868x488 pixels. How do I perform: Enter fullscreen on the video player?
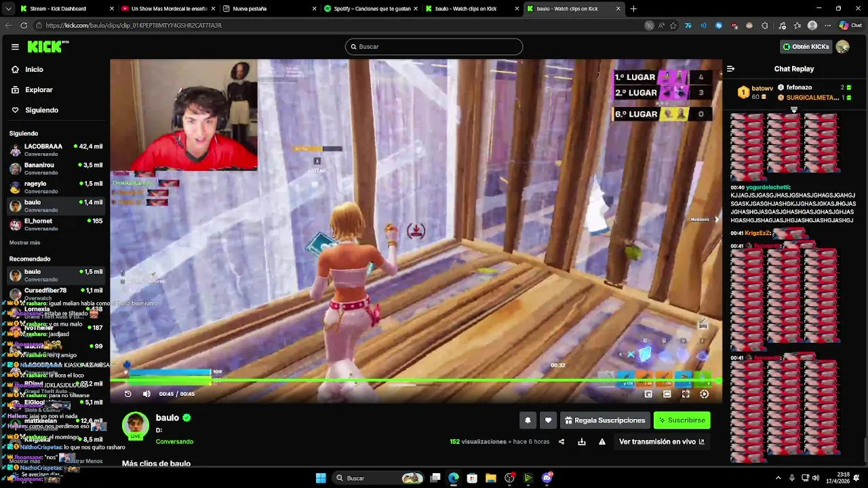point(686,394)
